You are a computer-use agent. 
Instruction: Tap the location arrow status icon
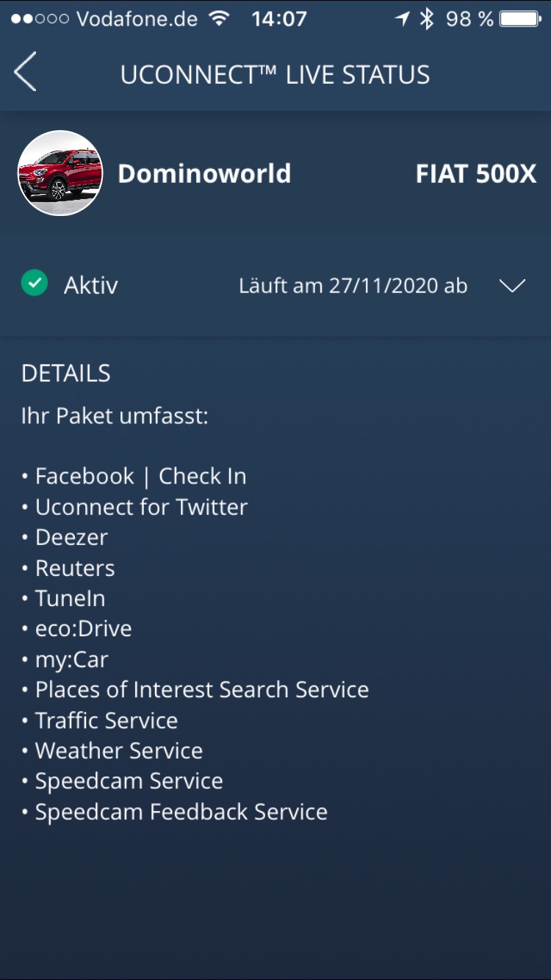coord(402,19)
